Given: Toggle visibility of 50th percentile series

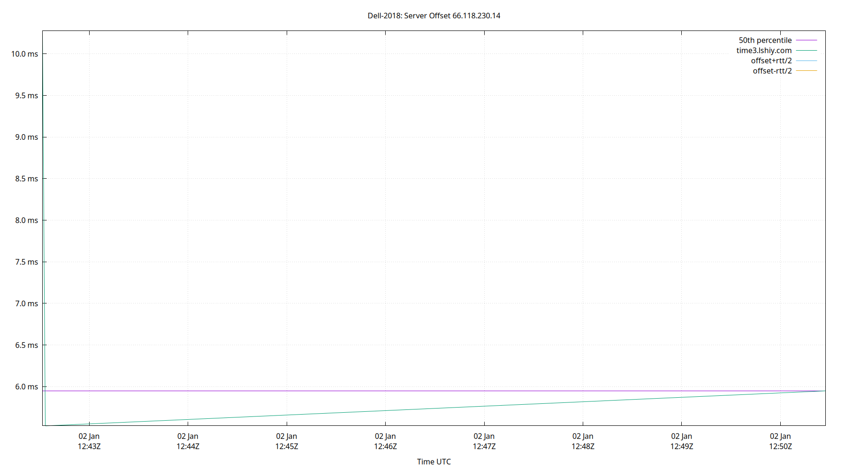Looking at the screenshot, I should click(765, 40).
